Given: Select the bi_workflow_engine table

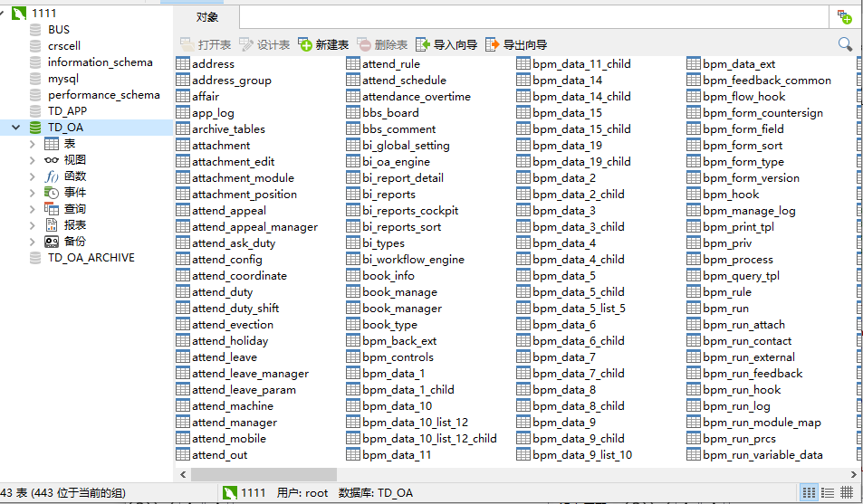Looking at the screenshot, I should tap(413, 259).
